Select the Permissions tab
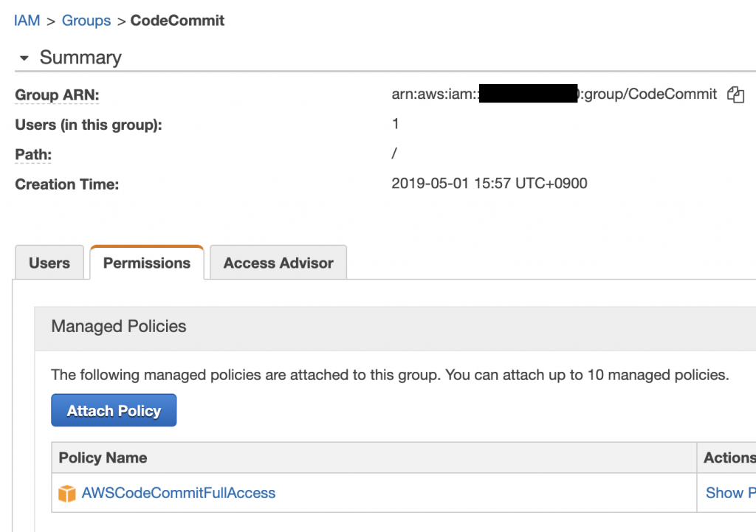 [x=147, y=263]
